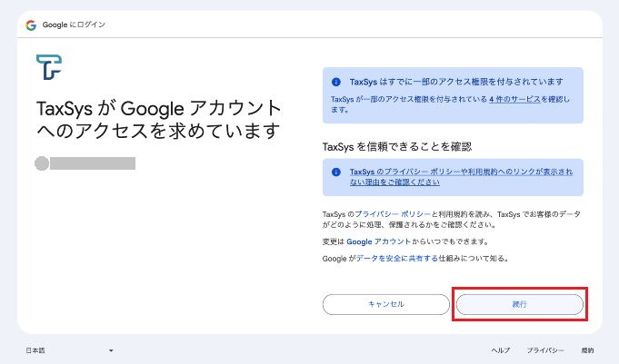Click the 'Google にログイン' header text
The width and height of the screenshot is (619, 364).
coord(74,25)
